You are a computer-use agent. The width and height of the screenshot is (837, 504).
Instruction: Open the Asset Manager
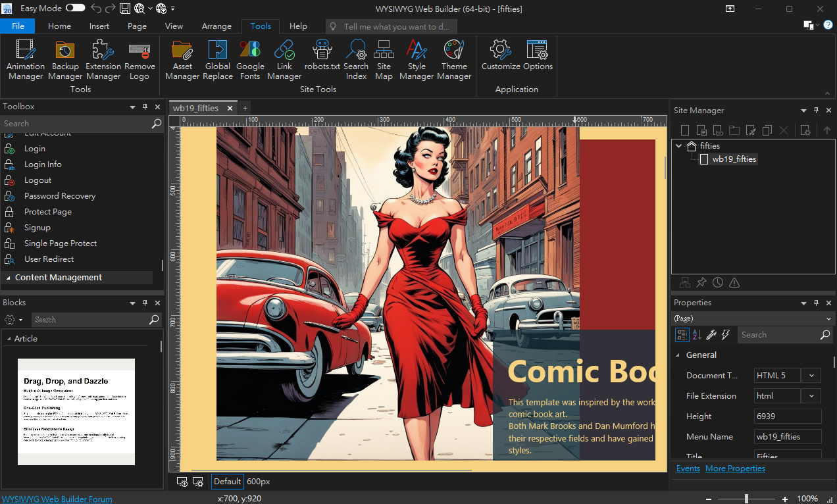(x=182, y=60)
